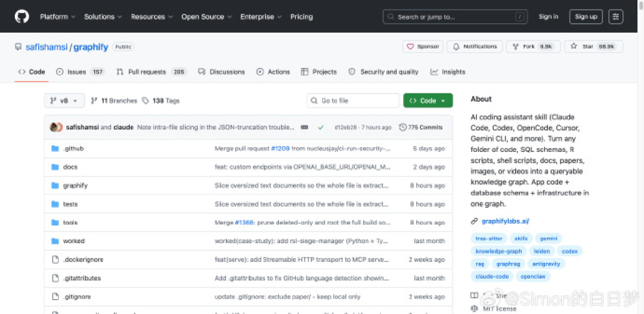Click the Search or jump to field
Image resolution: width=644 pixels, height=314 pixels.
click(455, 17)
